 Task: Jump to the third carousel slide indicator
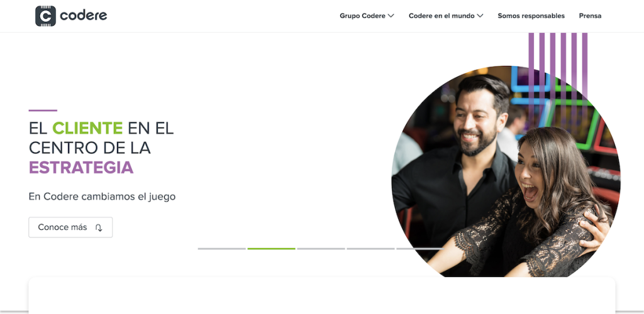[321, 249]
